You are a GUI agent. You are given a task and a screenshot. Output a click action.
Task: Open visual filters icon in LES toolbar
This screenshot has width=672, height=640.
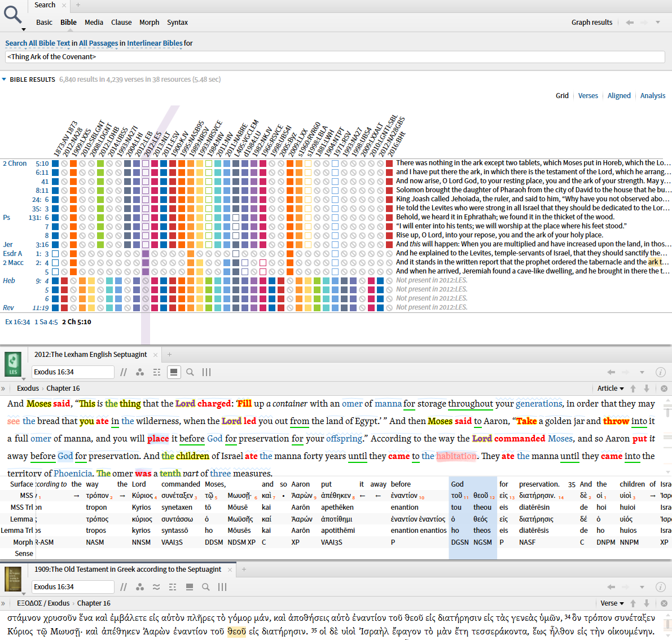[140, 372]
